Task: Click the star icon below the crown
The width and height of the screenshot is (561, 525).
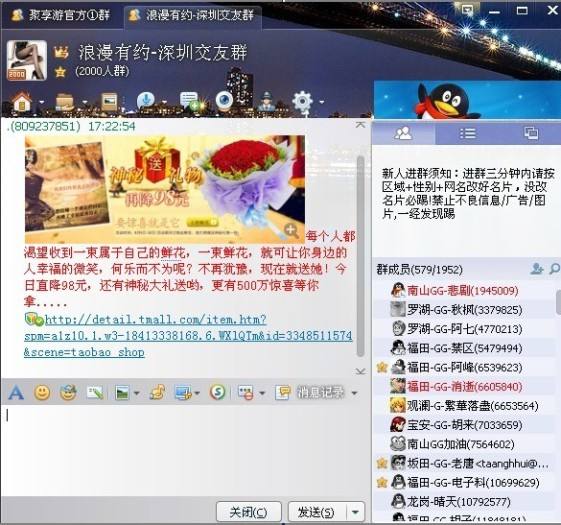Action: (x=60, y=72)
